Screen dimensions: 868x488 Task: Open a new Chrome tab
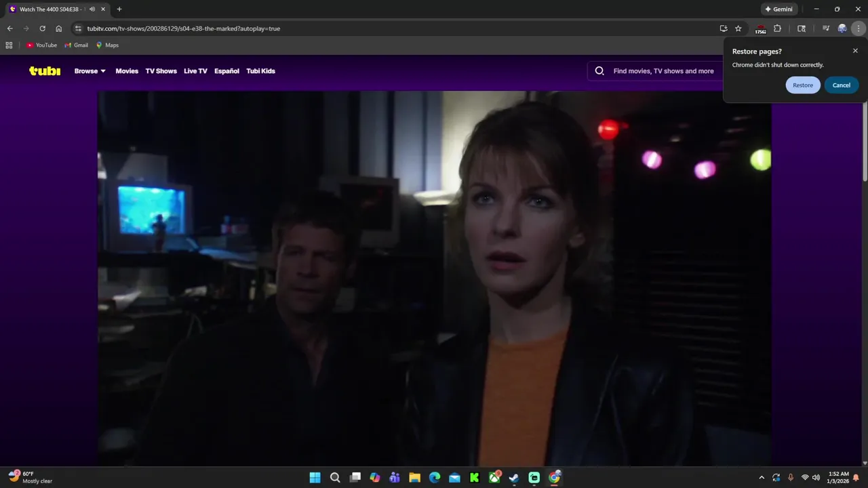(x=119, y=9)
